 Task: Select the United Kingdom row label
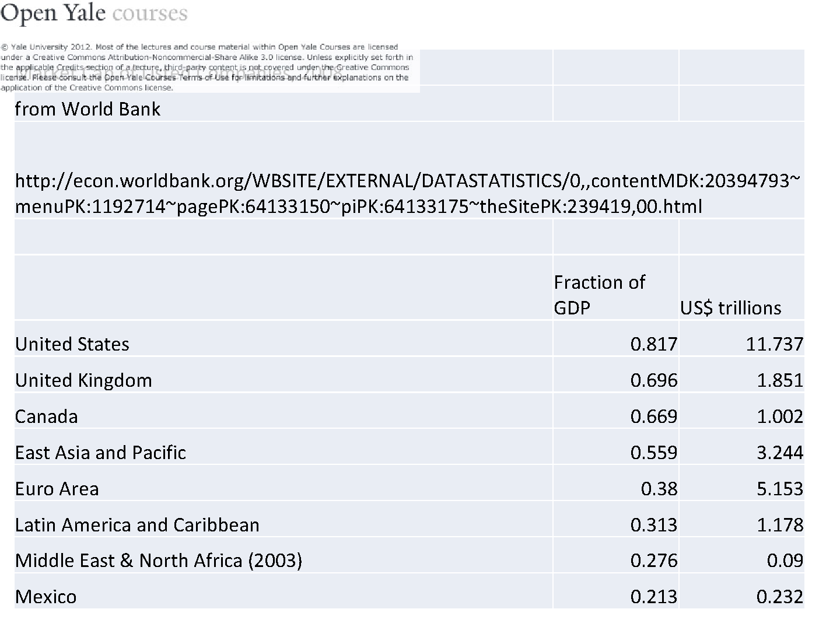(83, 380)
